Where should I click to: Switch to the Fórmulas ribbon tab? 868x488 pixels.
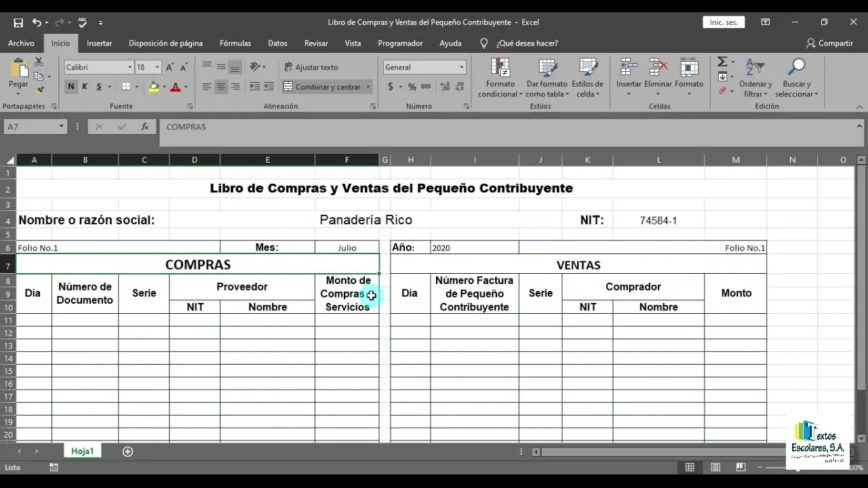(x=235, y=43)
